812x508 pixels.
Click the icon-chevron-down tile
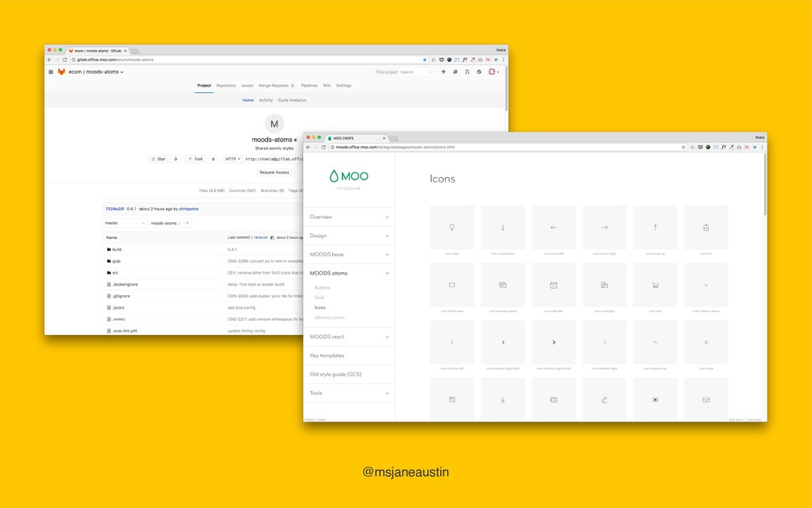point(706,285)
